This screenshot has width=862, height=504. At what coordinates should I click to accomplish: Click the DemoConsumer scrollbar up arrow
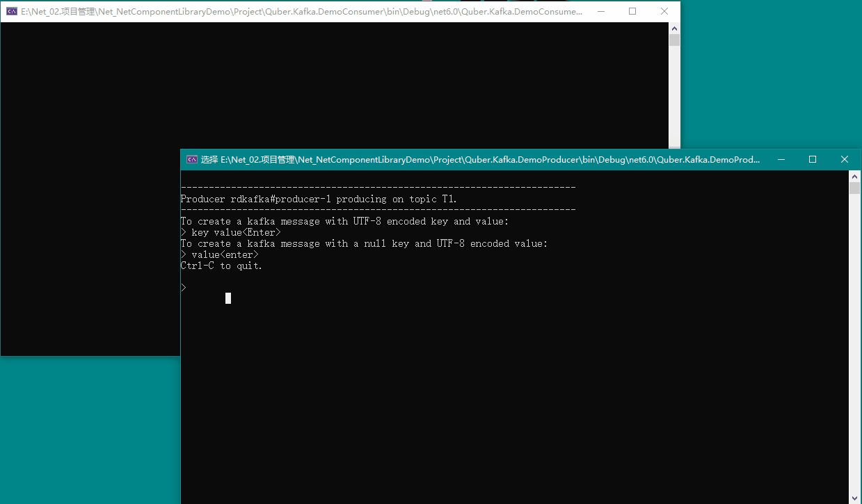coord(674,29)
